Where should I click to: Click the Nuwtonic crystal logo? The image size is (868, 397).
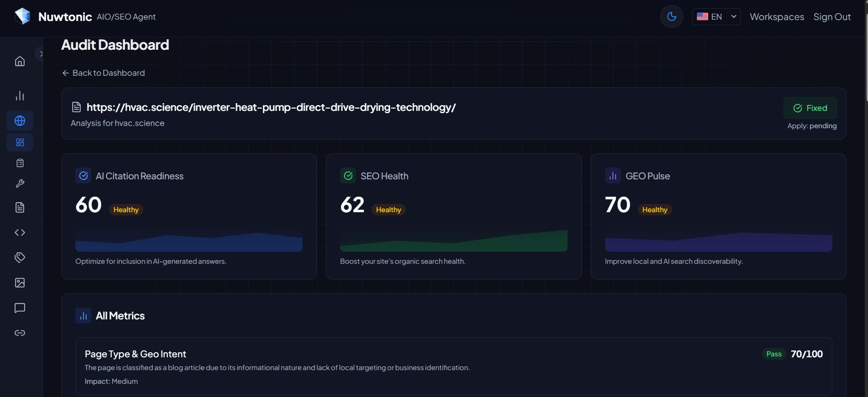22,16
